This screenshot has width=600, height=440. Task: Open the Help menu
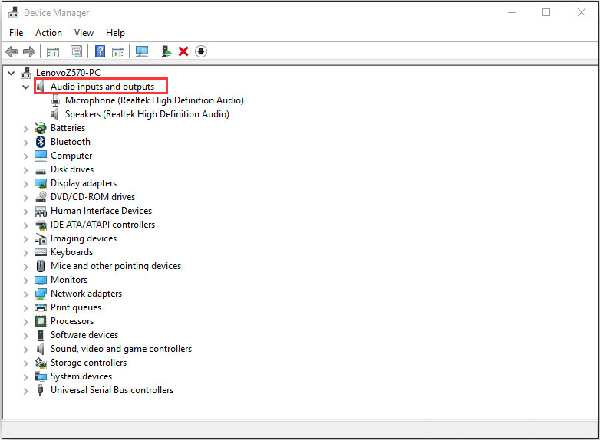[x=116, y=33]
